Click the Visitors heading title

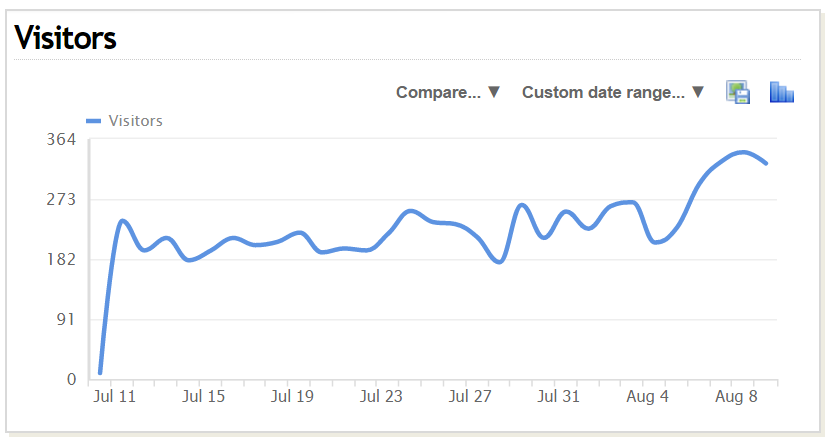click(66, 38)
